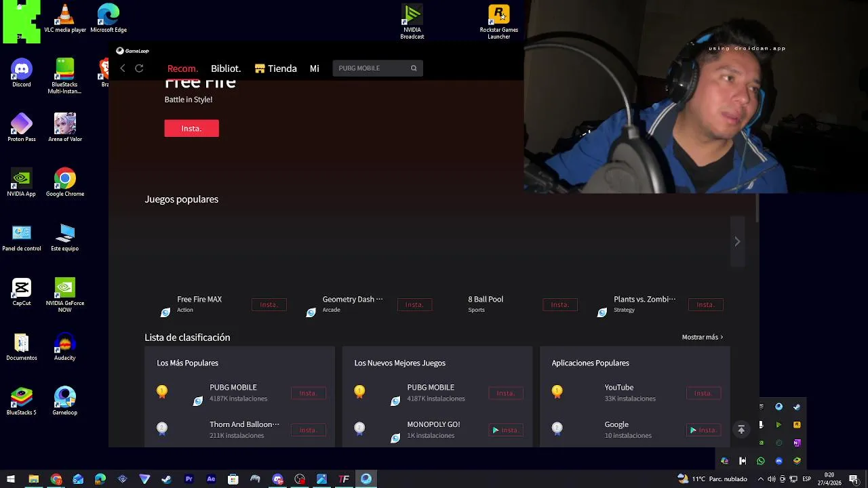Viewport: 868px width, 488px height.
Task: Open Arena of Valor desktop icon
Action: pyautogui.click(x=65, y=127)
